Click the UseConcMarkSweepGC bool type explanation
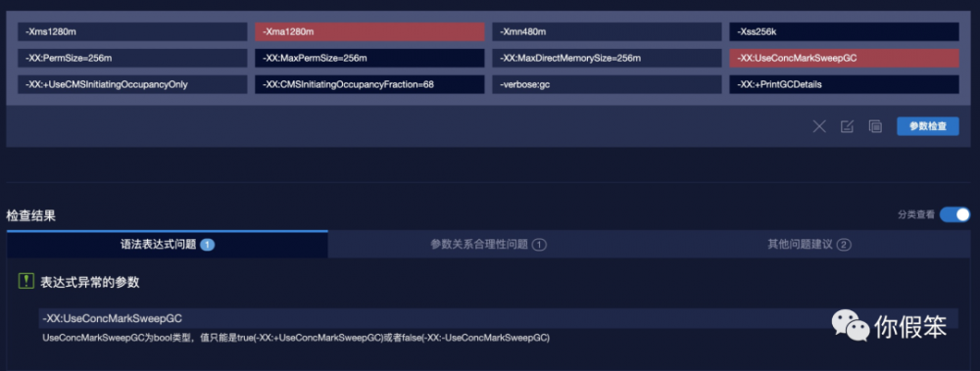The height and width of the screenshot is (371, 980). tap(296, 338)
